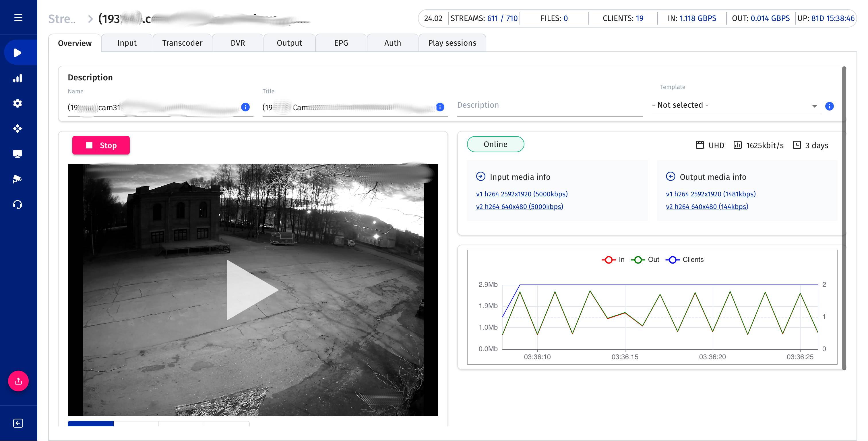Open the settings gear icon in sidebar

pyautogui.click(x=18, y=104)
